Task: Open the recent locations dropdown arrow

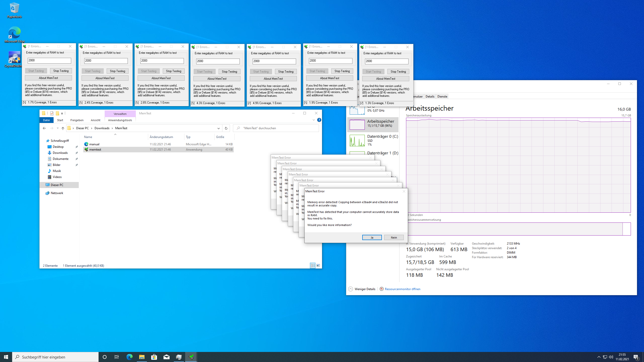Action: tap(58, 128)
